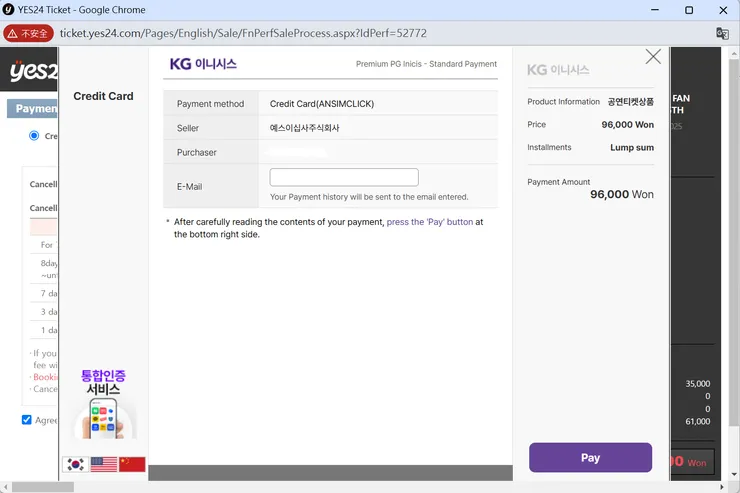Click the 'Not secure' warning badge
The width and height of the screenshot is (740, 493).
click(x=29, y=33)
